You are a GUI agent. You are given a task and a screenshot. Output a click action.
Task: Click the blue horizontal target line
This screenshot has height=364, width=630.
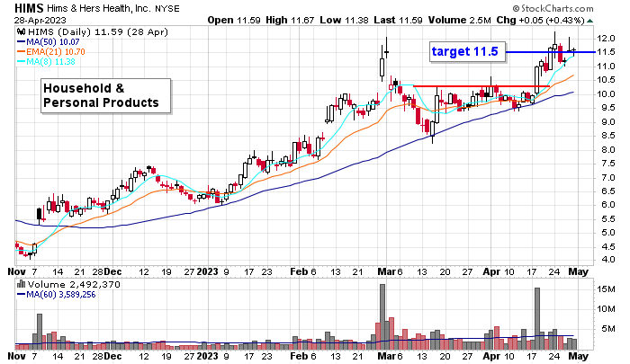(551, 52)
